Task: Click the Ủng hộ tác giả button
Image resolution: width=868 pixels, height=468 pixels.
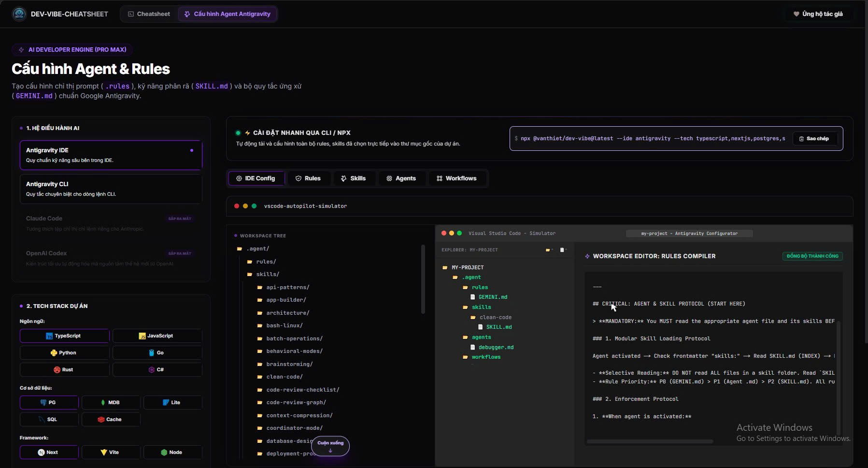Action: coord(818,14)
